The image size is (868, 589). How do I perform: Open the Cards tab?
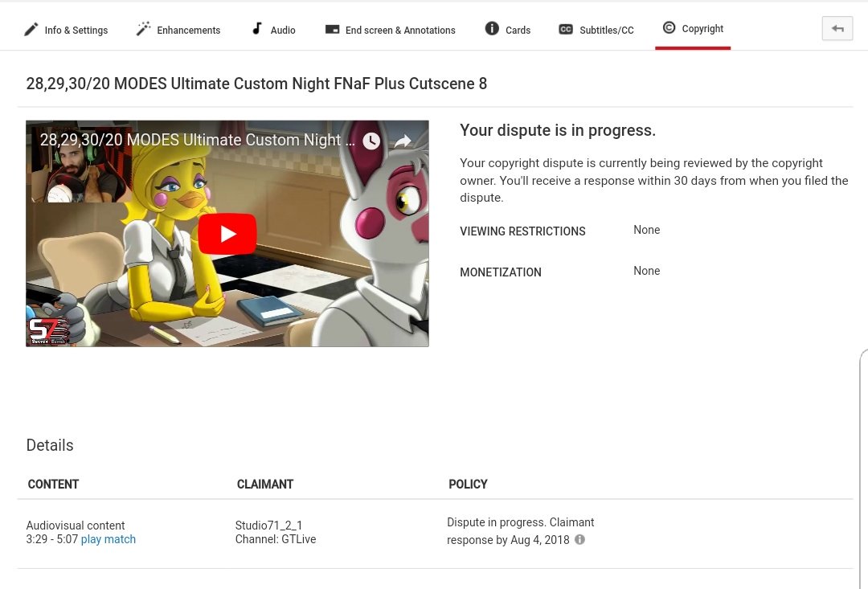tap(508, 30)
